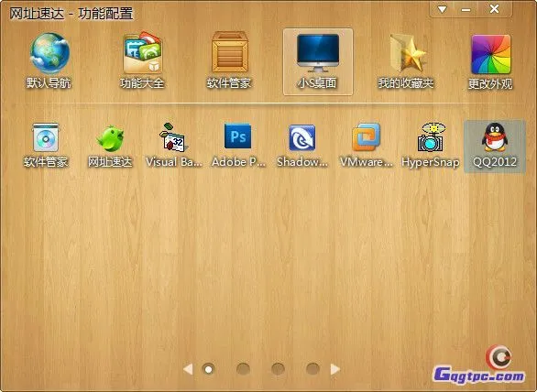Open the Shadow... shortcut icon

point(302,146)
